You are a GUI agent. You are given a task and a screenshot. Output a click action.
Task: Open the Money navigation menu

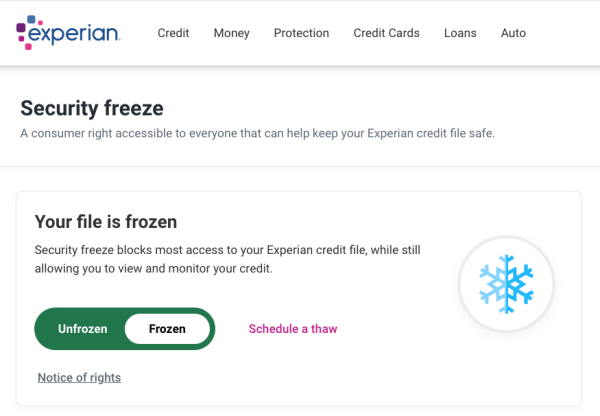pyautogui.click(x=231, y=33)
